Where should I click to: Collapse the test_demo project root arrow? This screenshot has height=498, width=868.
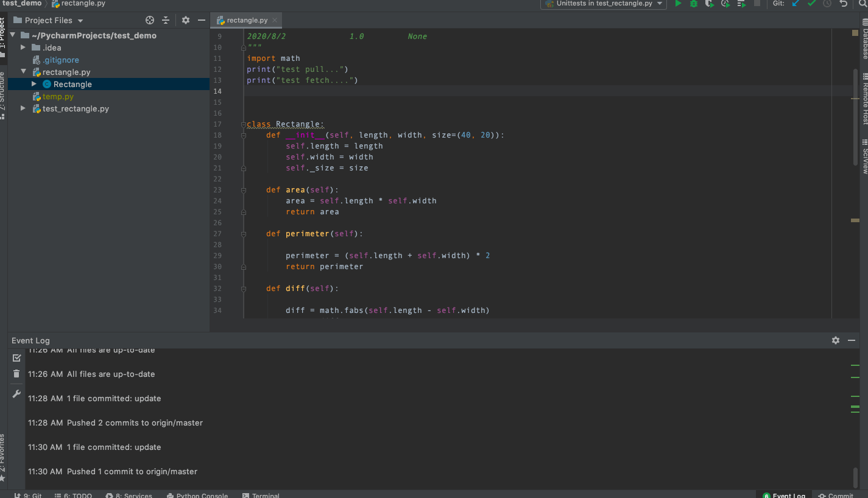pyautogui.click(x=13, y=35)
